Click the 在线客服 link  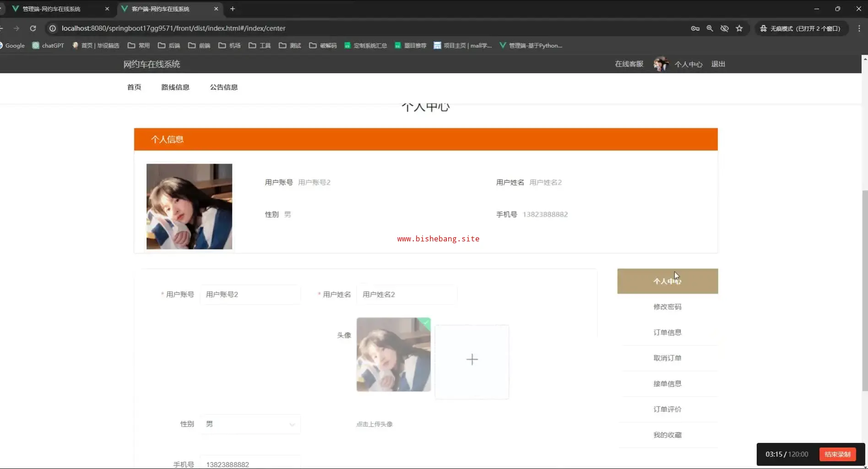[629, 64]
